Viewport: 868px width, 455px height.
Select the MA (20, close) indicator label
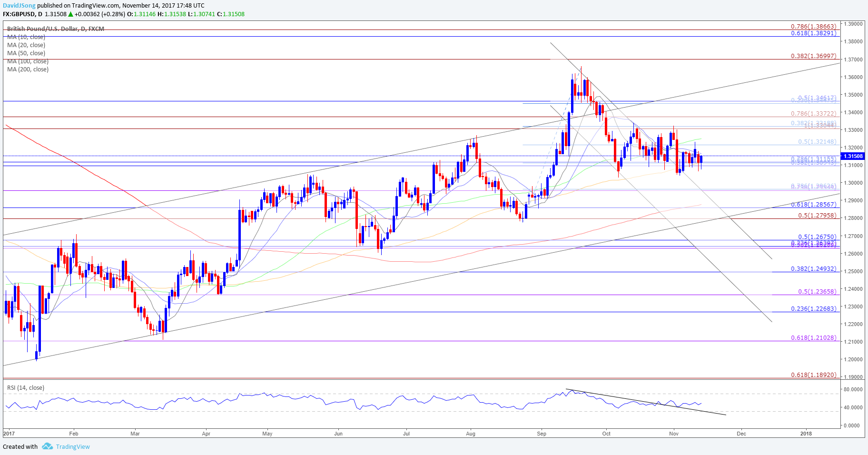tap(26, 45)
